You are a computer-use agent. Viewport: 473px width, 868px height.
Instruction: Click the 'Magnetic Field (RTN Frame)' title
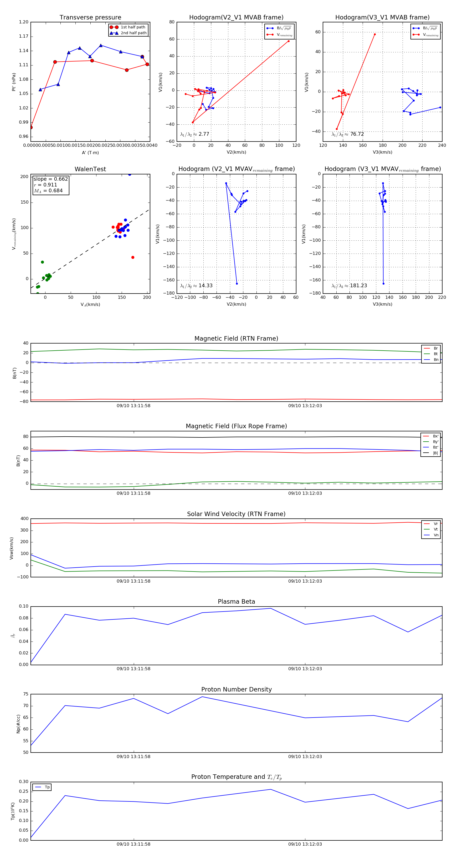pyautogui.click(x=236, y=339)
